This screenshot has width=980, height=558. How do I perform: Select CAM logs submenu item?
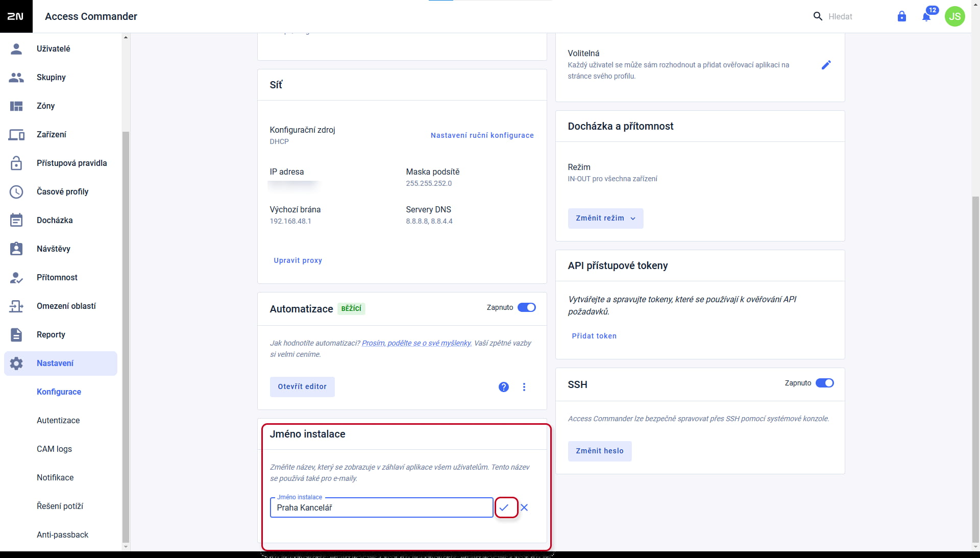coord(54,449)
